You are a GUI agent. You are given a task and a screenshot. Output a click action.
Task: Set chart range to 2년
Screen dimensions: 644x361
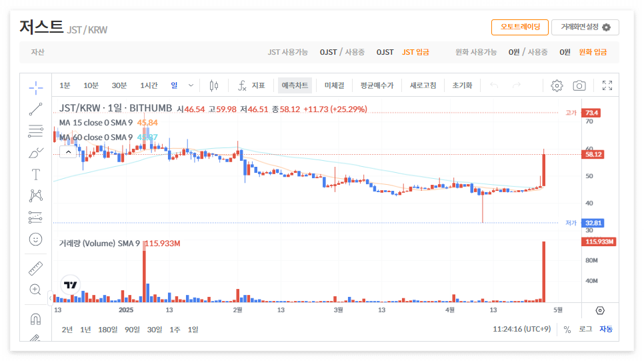tap(67, 330)
